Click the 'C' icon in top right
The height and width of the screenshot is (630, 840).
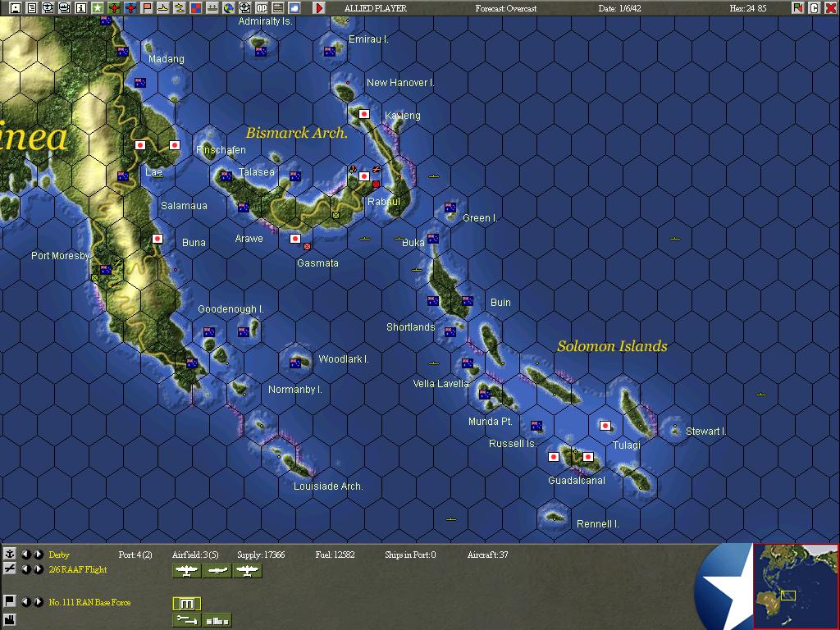815,8
